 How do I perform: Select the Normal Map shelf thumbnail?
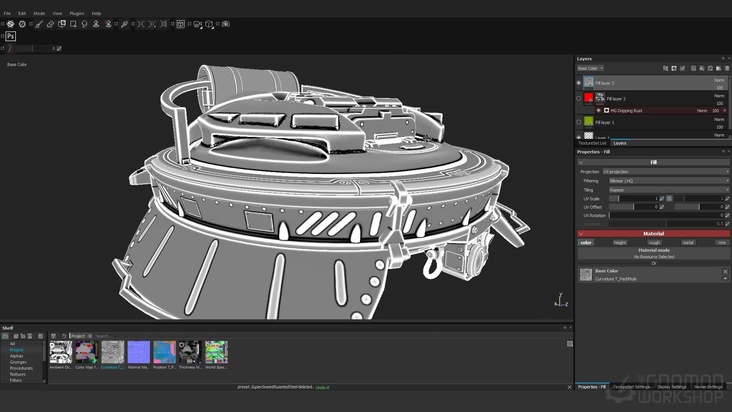138,352
